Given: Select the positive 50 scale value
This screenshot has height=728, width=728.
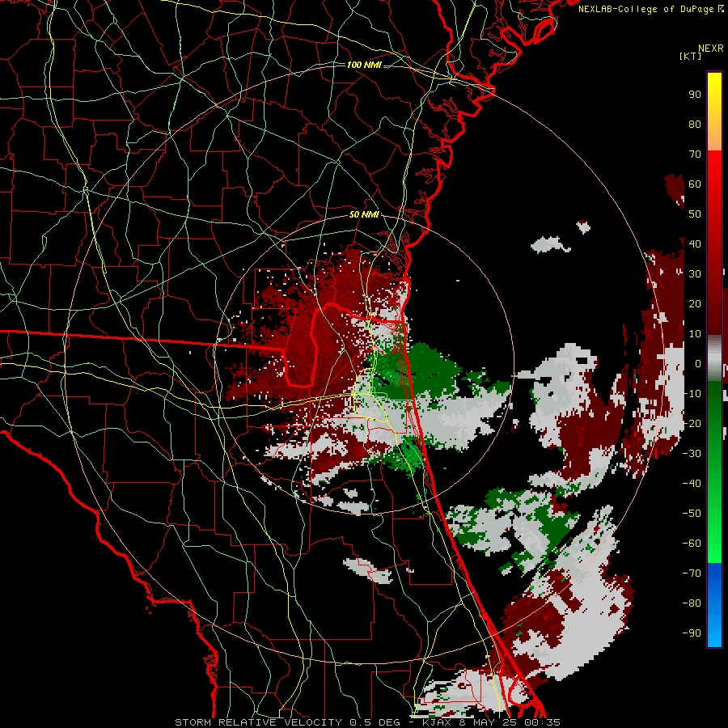Looking at the screenshot, I should coord(695,214).
